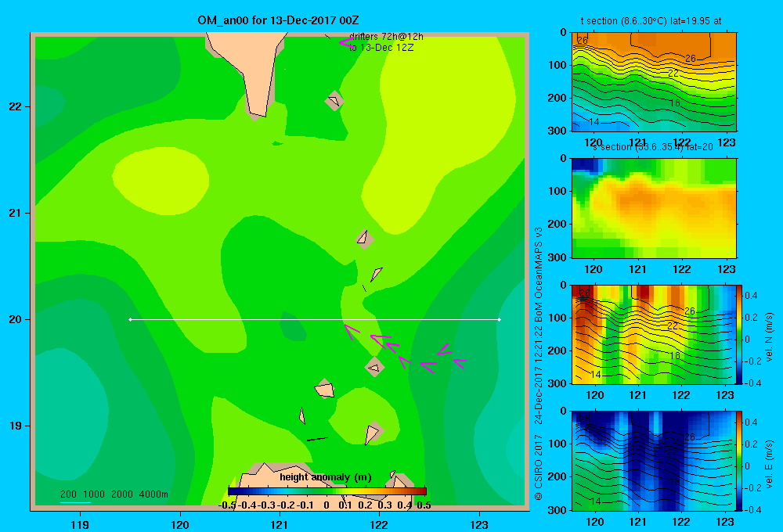Click the vel. E color scale bar
Screen dimensions: 783x532
tap(740, 461)
